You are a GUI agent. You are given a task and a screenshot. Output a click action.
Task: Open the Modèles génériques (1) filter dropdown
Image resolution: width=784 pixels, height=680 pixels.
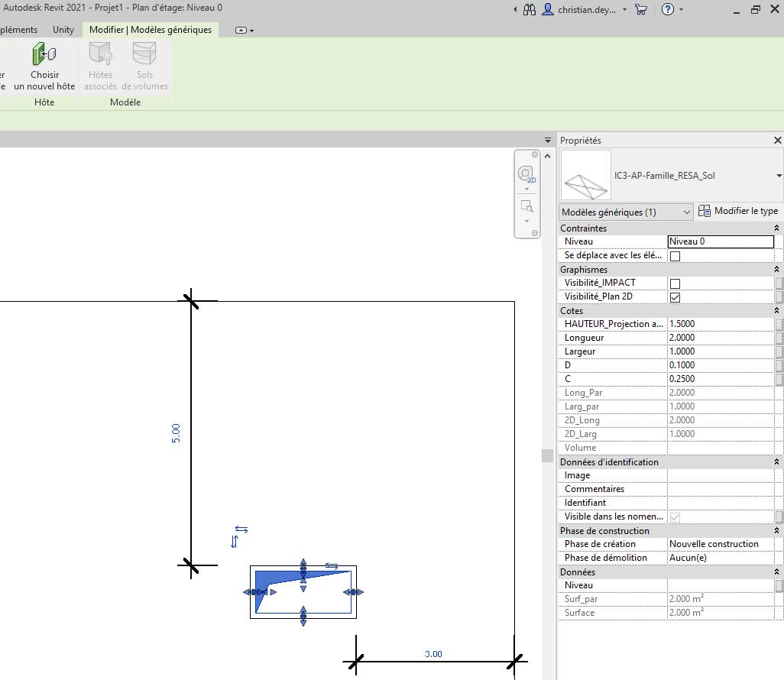click(625, 212)
